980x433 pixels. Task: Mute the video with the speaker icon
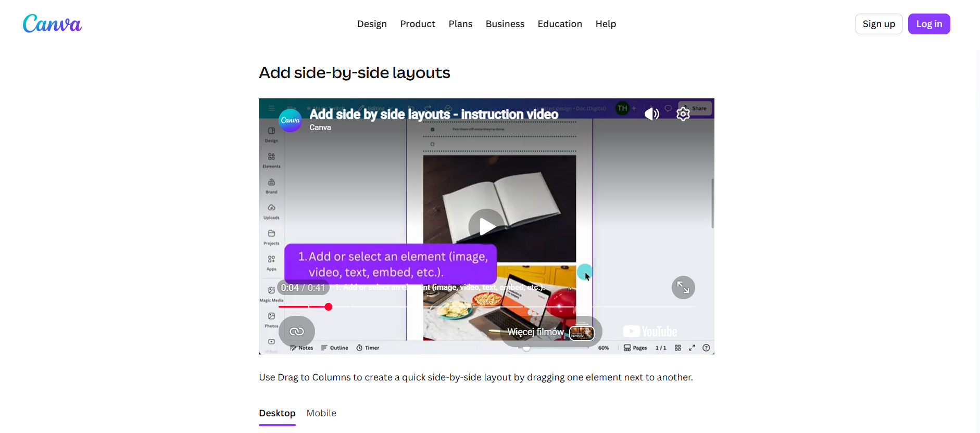[x=652, y=113]
